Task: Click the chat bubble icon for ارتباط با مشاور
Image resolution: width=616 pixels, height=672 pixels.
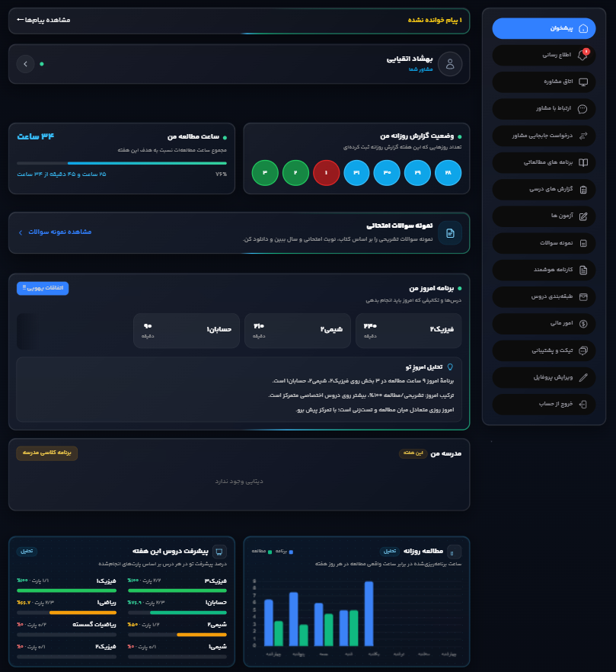Action: click(x=582, y=109)
